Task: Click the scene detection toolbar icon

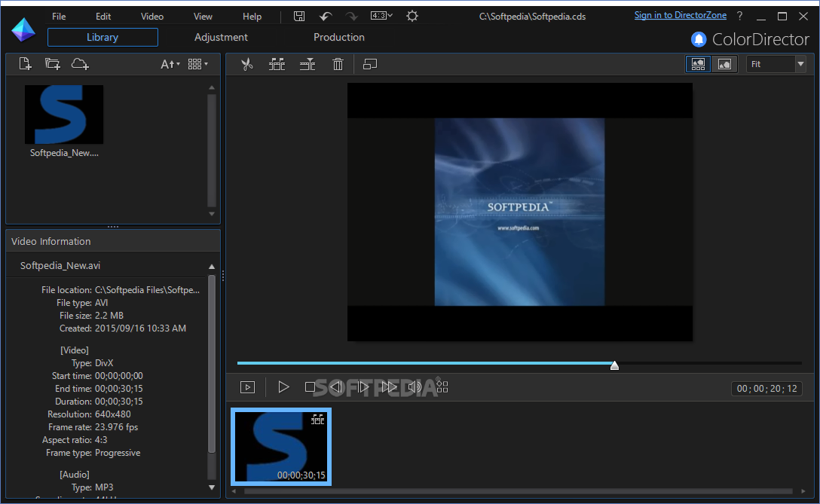Action: click(277, 64)
